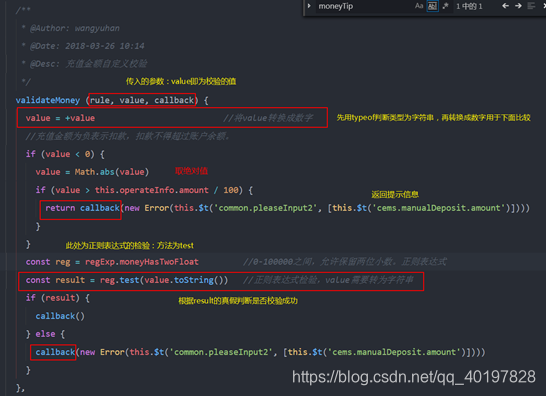
Task: Click the '} else {' line
Action: pos(45,334)
